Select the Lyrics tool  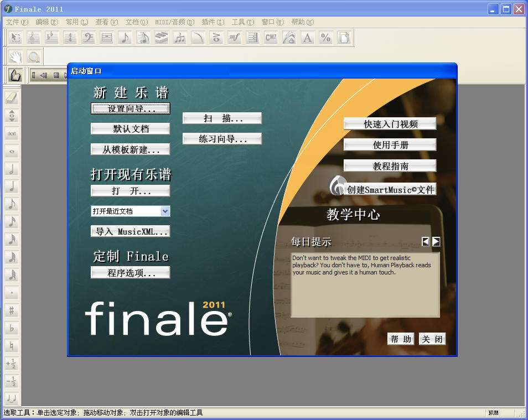click(289, 38)
